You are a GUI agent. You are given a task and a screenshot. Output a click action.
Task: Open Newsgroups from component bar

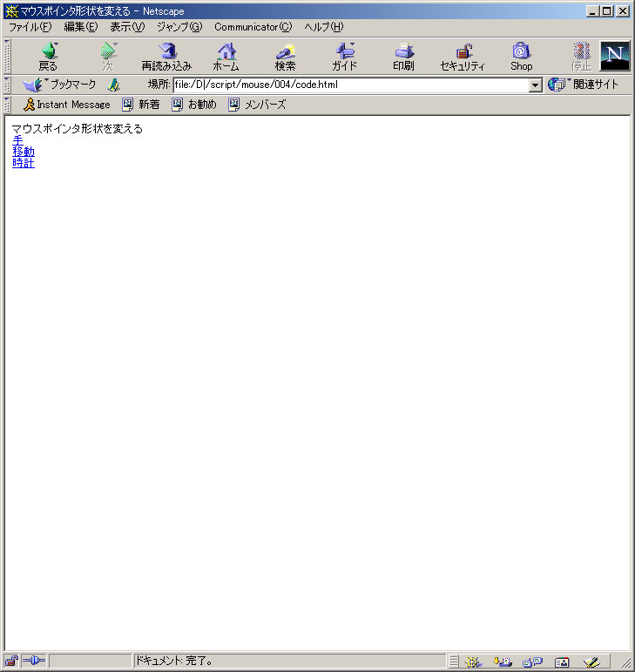pyautogui.click(x=532, y=662)
